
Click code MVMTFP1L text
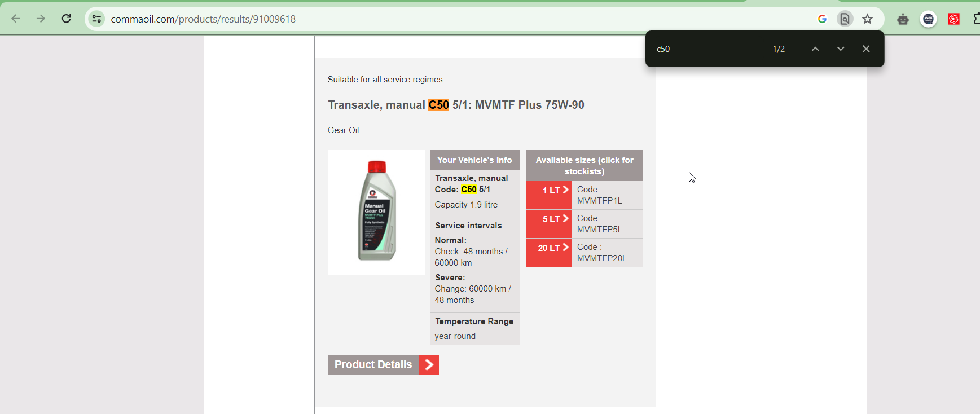coord(599,201)
